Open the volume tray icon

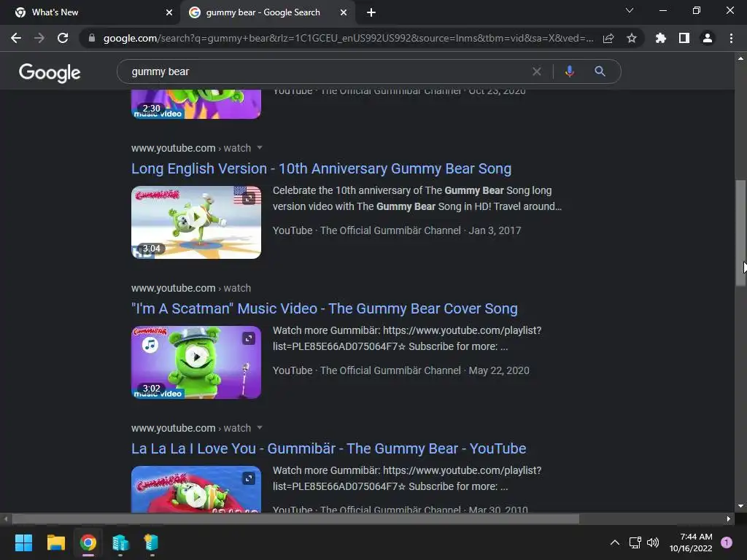click(x=653, y=542)
